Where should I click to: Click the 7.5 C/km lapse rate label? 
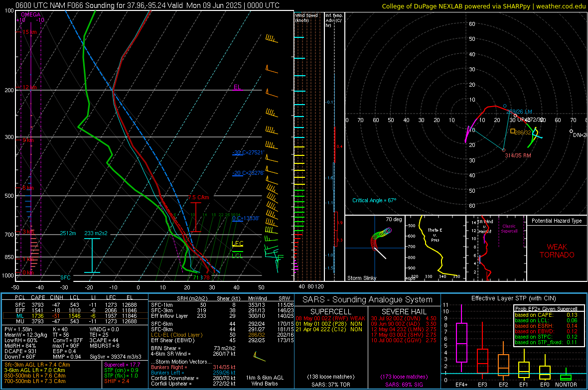(199, 197)
